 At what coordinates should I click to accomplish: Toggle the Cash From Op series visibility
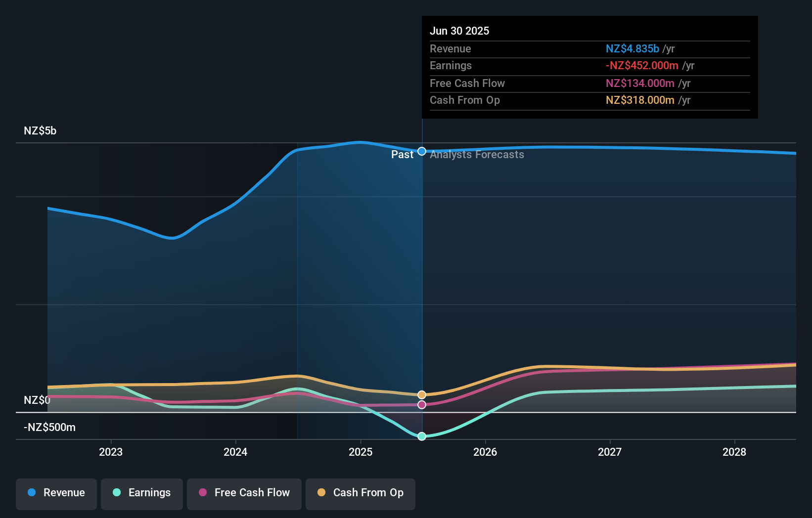coord(361,493)
